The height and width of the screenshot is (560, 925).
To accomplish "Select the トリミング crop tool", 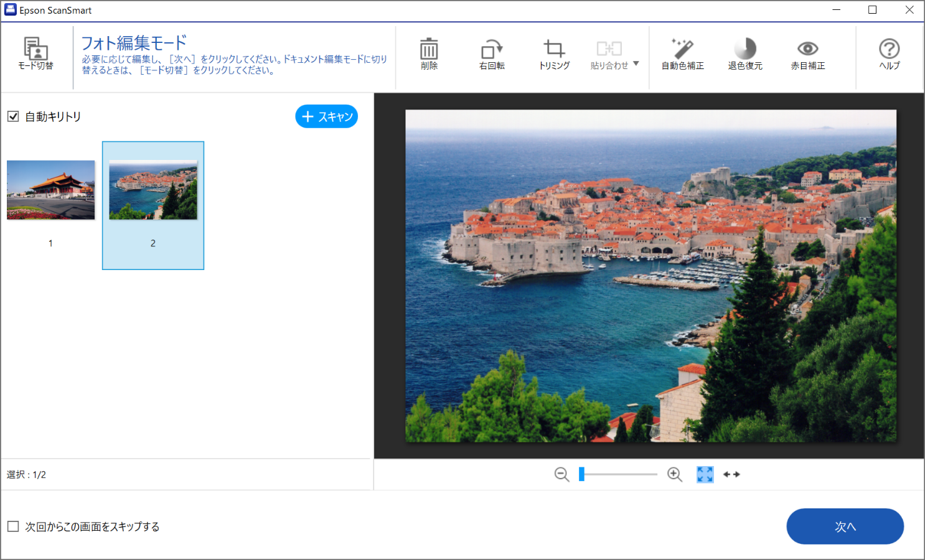I will 554,54.
